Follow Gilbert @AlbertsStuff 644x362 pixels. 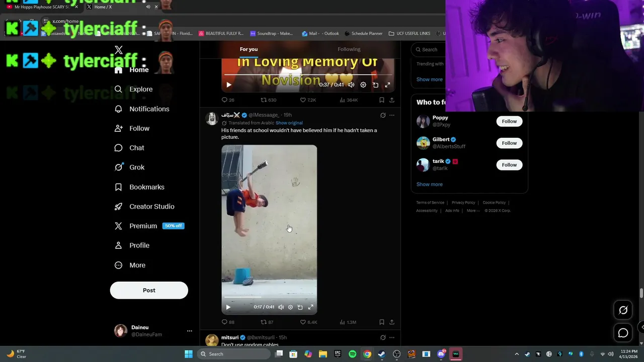[509, 143]
